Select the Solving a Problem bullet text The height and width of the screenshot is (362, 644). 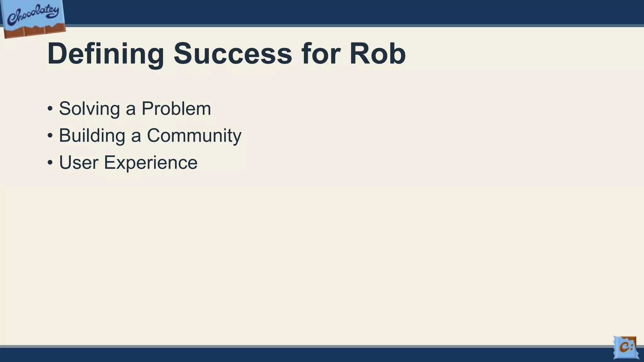tap(135, 109)
